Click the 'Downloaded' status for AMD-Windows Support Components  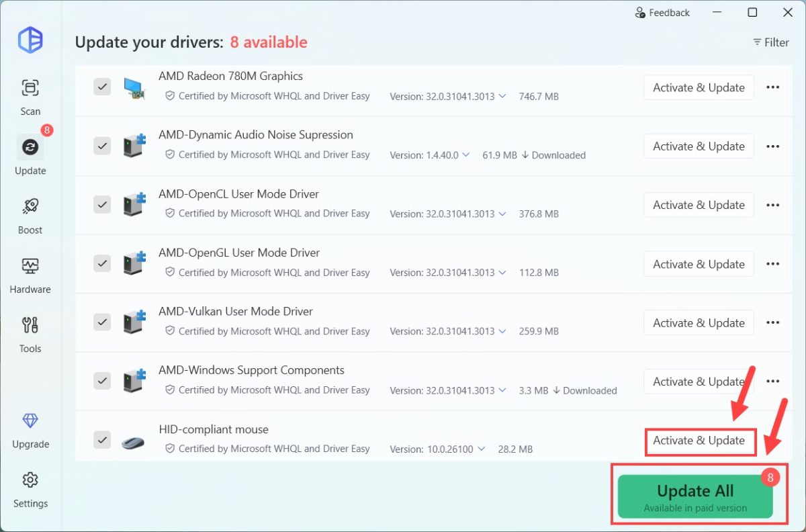tap(584, 390)
